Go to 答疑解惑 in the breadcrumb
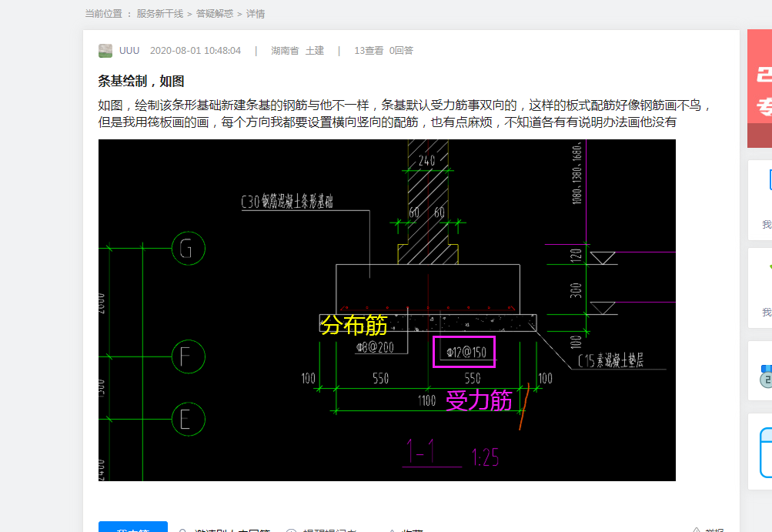Image resolution: width=772 pixels, height=532 pixels. (215, 14)
